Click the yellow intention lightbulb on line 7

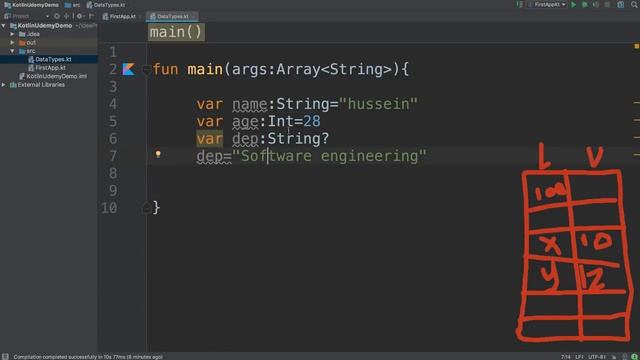[158, 154]
